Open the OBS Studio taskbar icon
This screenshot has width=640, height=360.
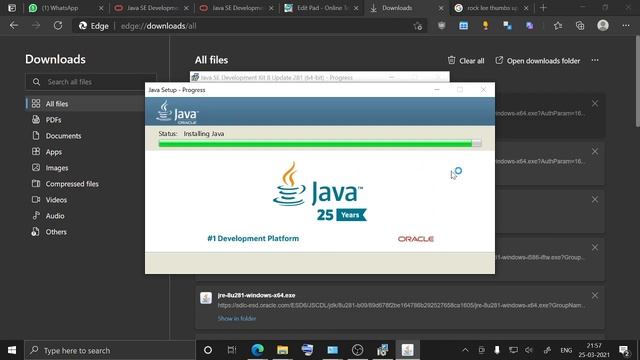[x=357, y=350]
